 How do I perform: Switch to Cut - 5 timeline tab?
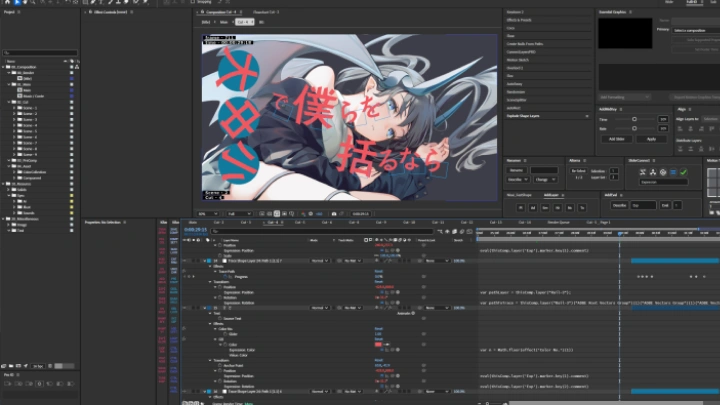[x=300, y=222]
